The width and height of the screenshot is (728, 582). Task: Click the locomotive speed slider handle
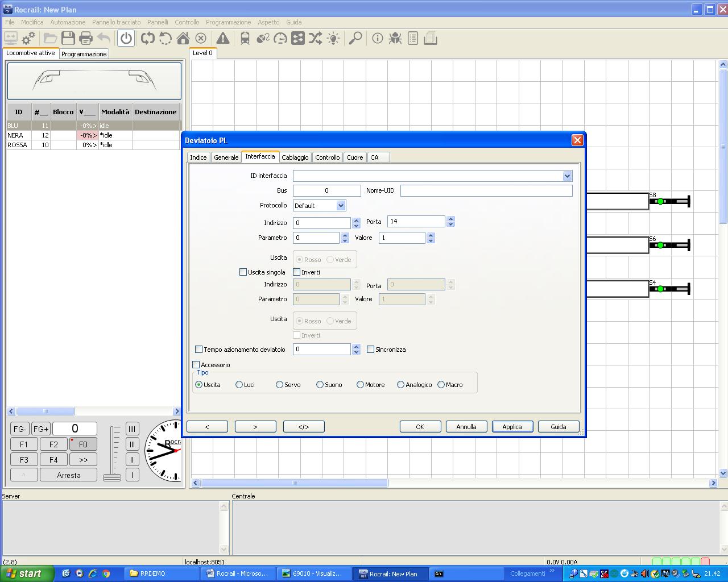112,477
